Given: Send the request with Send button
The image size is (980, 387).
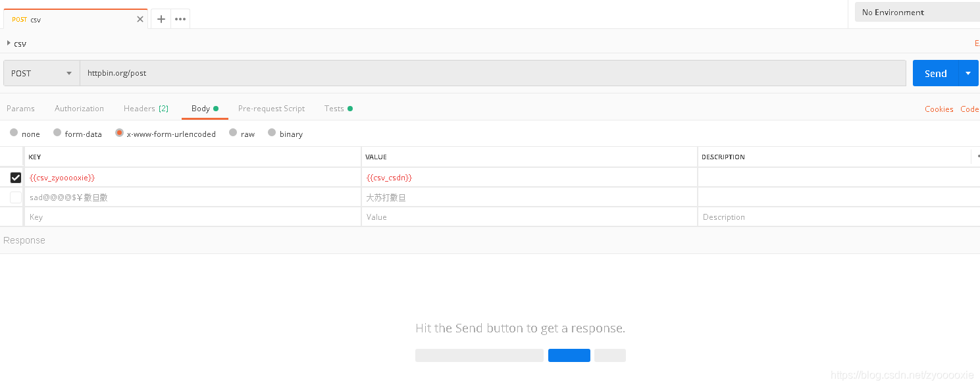Looking at the screenshot, I should point(935,73).
